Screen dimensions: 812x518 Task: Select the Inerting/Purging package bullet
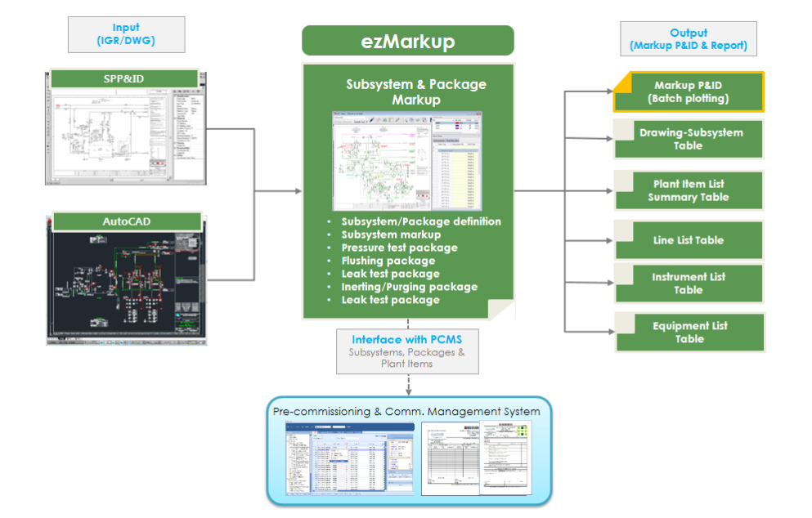click(x=409, y=287)
